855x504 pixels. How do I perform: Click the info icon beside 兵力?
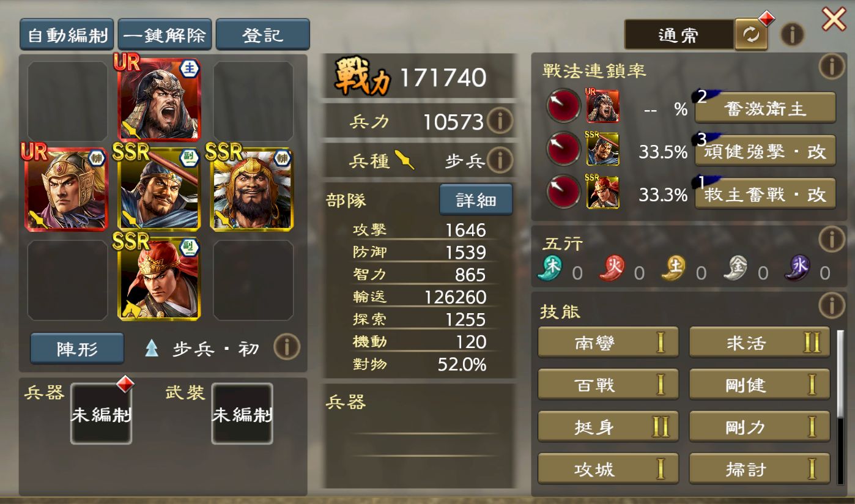[x=500, y=121]
